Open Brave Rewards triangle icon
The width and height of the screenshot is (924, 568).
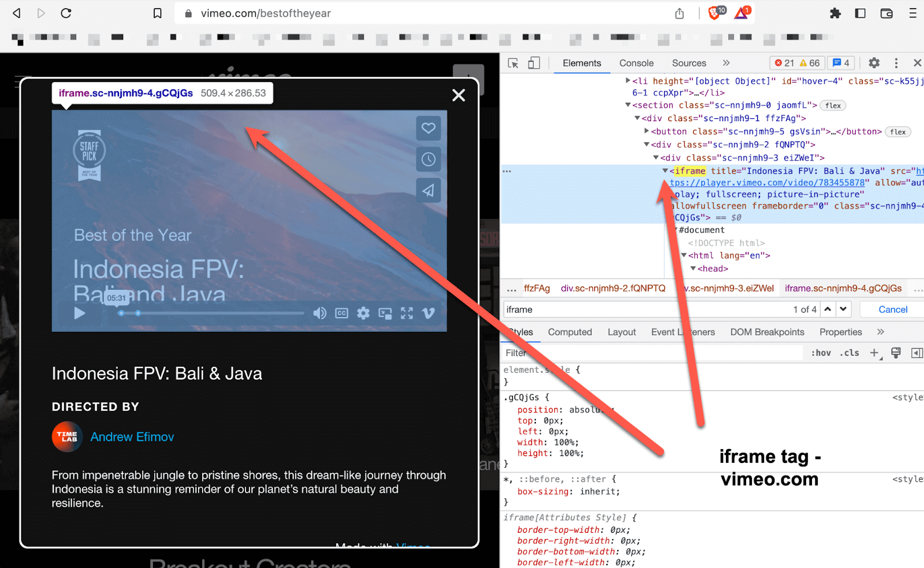[742, 13]
